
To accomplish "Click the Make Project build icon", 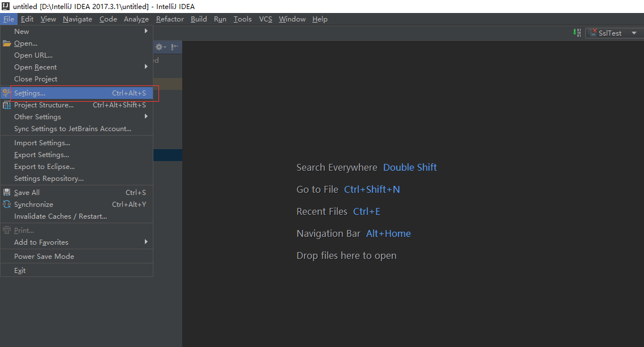I will click(x=577, y=33).
